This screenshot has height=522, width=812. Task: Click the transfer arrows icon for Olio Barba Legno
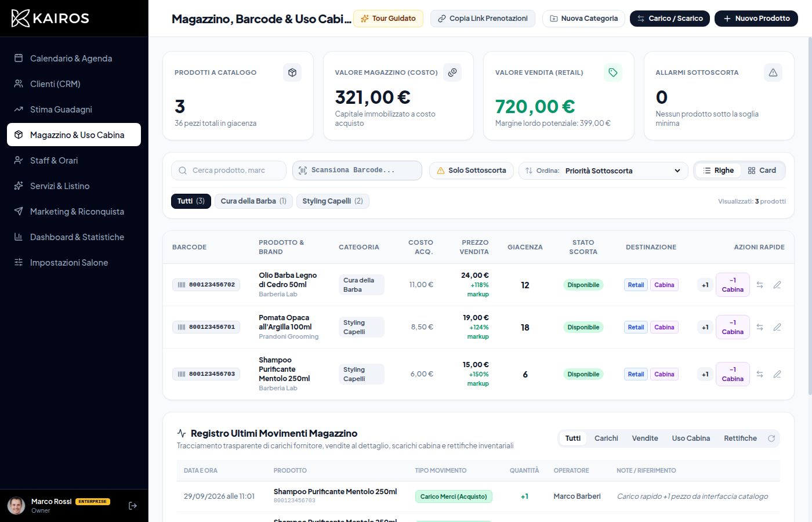click(760, 285)
